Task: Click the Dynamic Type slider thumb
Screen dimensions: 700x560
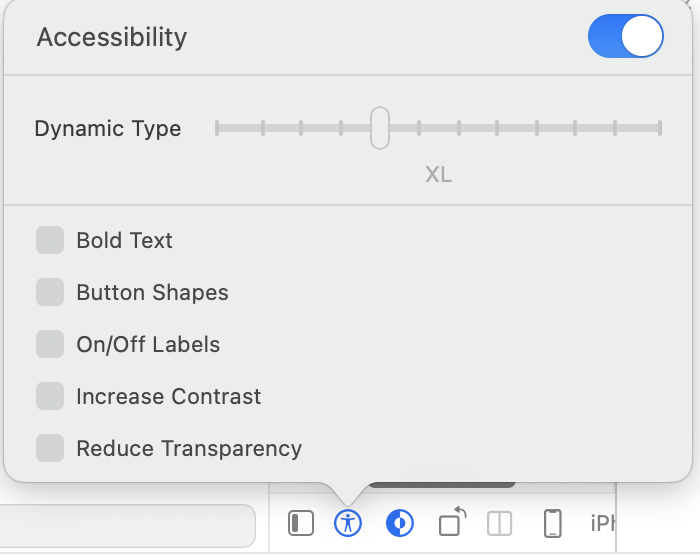Action: (x=380, y=128)
